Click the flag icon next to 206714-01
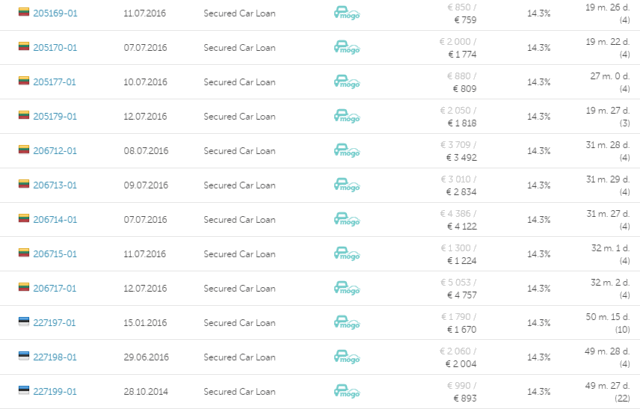The height and width of the screenshot is (409, 640). point(24,218)
